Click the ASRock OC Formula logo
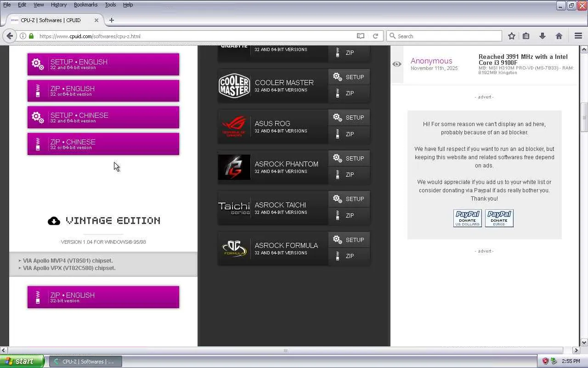Screen dimensions: 588x368 coord(234,248)
